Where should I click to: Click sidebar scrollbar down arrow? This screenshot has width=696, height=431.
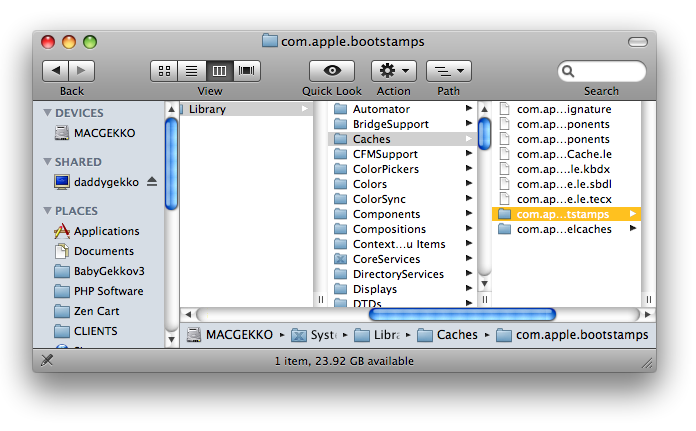point(171,340)
